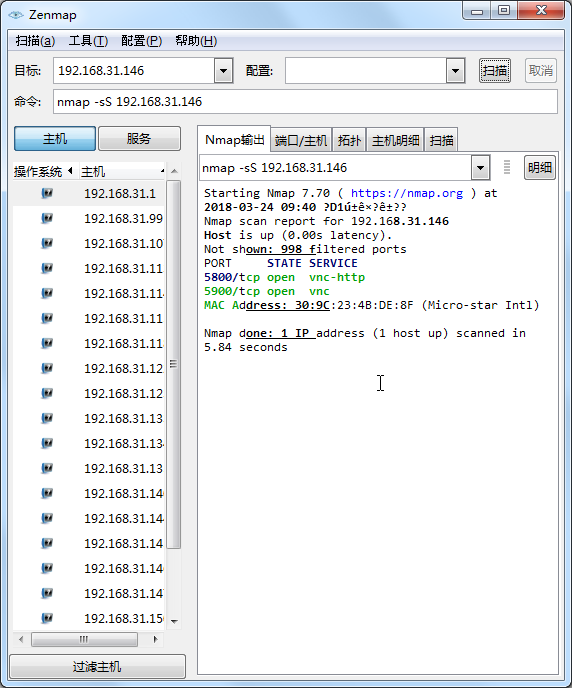572x688 pixels.
Task: Select the host entry starting 192.168.31.10
Action: pos(123,244)
